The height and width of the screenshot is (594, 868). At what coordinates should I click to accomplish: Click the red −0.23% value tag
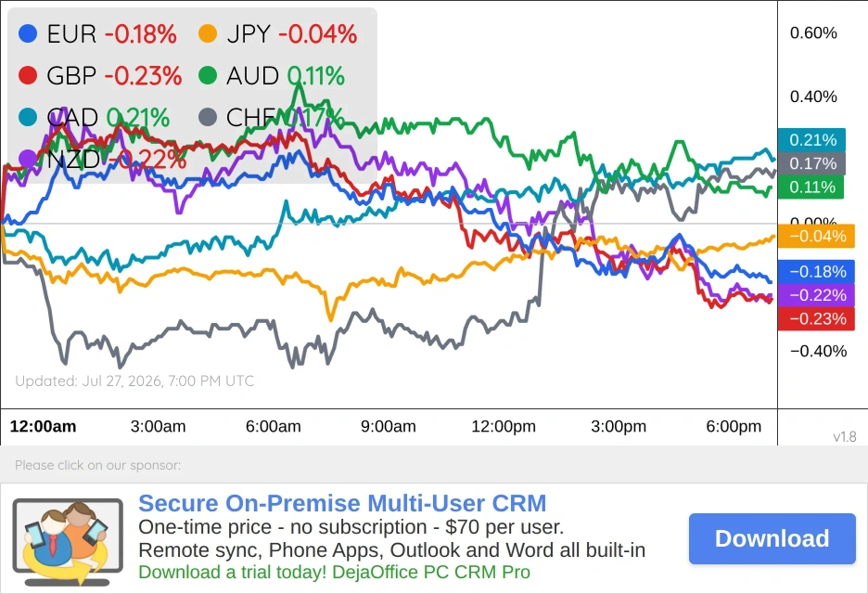coord(816,318)
